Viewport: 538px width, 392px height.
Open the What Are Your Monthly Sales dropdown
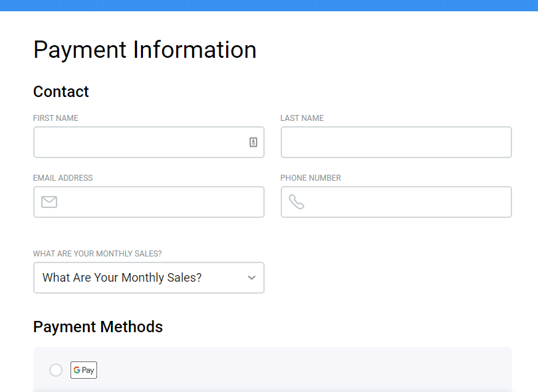(149, 278)
